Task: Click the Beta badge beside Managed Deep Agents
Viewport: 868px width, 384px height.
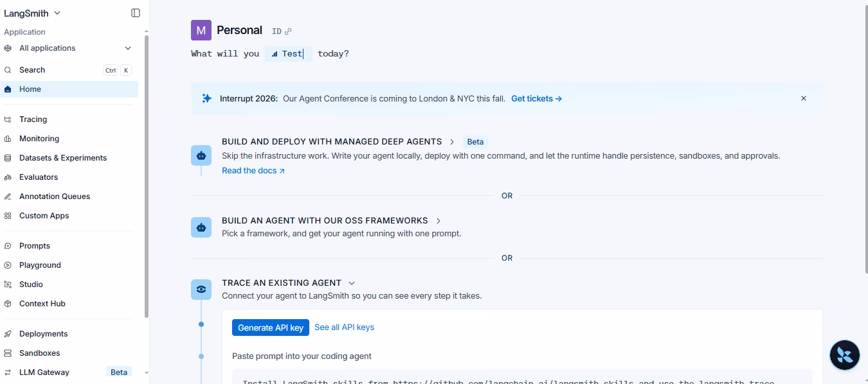Action: [475, 142]
